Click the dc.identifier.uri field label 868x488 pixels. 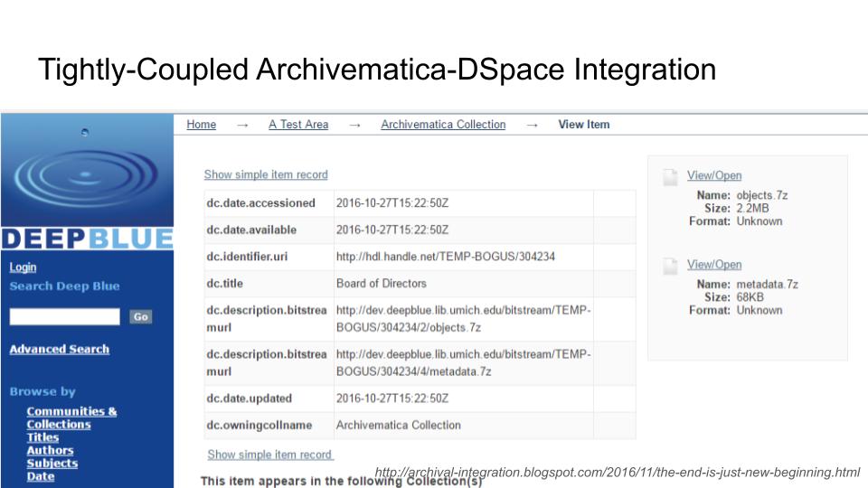[247, 256]
